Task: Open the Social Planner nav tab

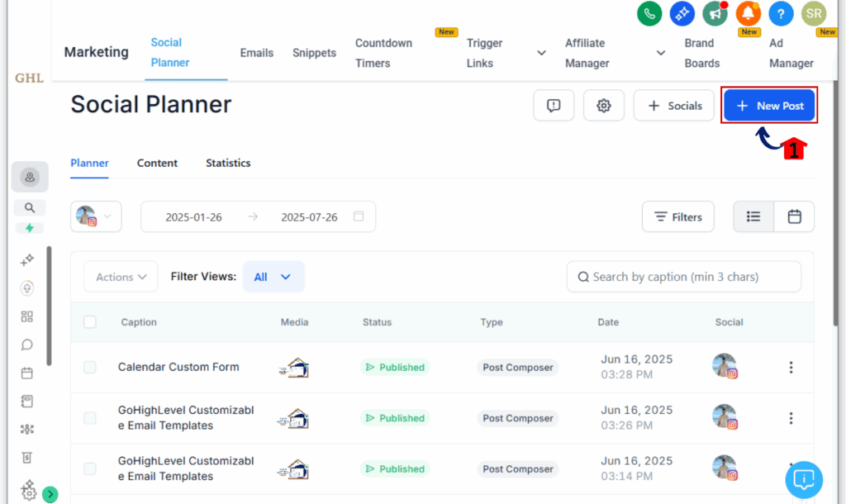Action: pos(170,52)
